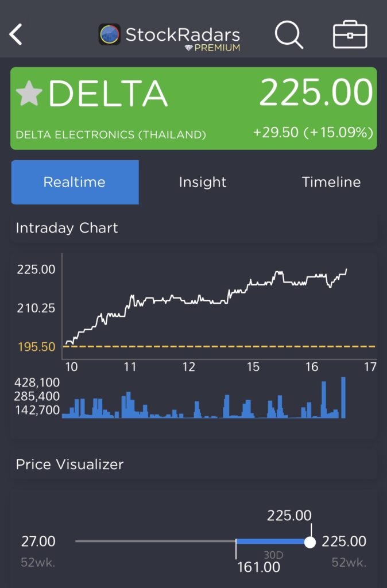Viewport: 387px width, 588px height.
Task: Tap the dashed 195.50 previous close line
Action: pyautogui.click(x=218, y=346)
